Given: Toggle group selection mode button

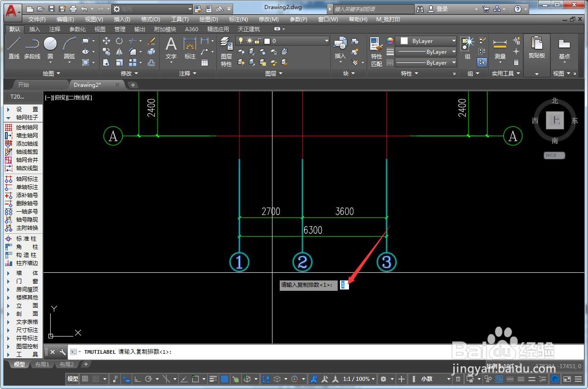Looking at the screenshot, I should [x=482, y=62].
